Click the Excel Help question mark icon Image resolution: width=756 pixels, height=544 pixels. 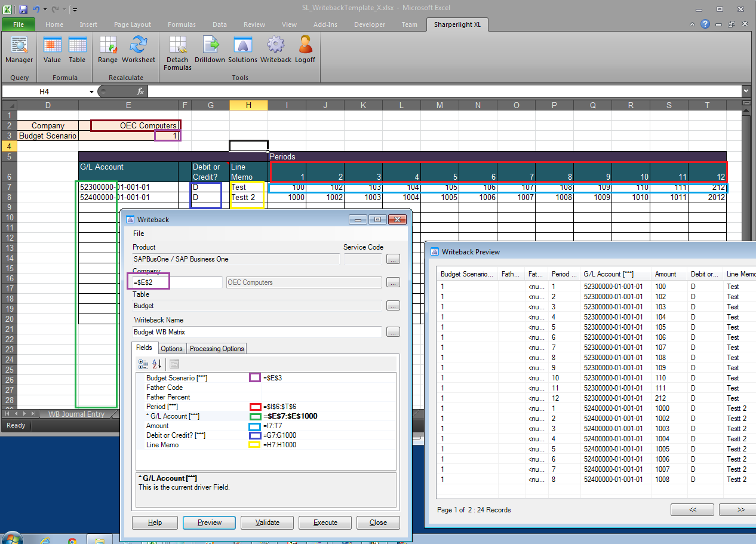tap(705, 24)
